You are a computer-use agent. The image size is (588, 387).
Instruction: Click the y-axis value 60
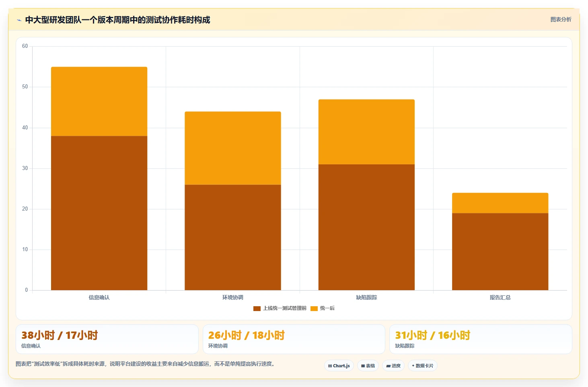[25, 46]
